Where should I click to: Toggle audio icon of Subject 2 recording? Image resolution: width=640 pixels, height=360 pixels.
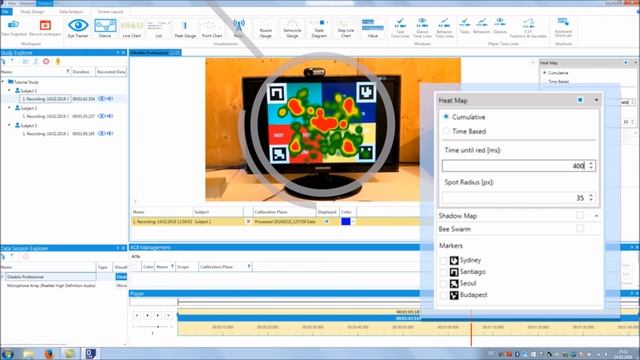coord(110,116)
